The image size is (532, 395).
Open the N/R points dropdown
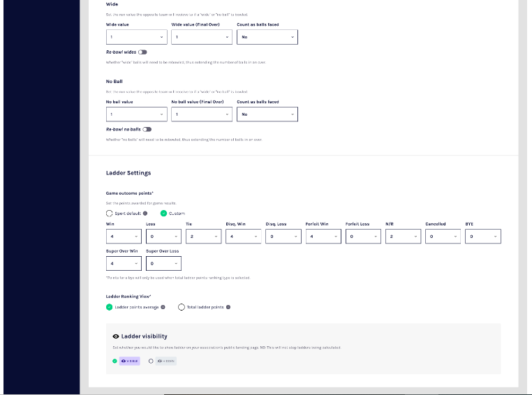[x=403, y=237]
